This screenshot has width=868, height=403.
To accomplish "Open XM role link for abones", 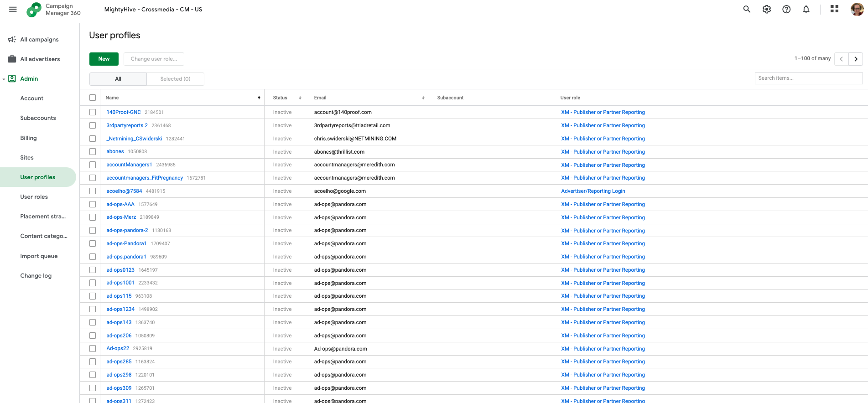I will pos(603,152).
